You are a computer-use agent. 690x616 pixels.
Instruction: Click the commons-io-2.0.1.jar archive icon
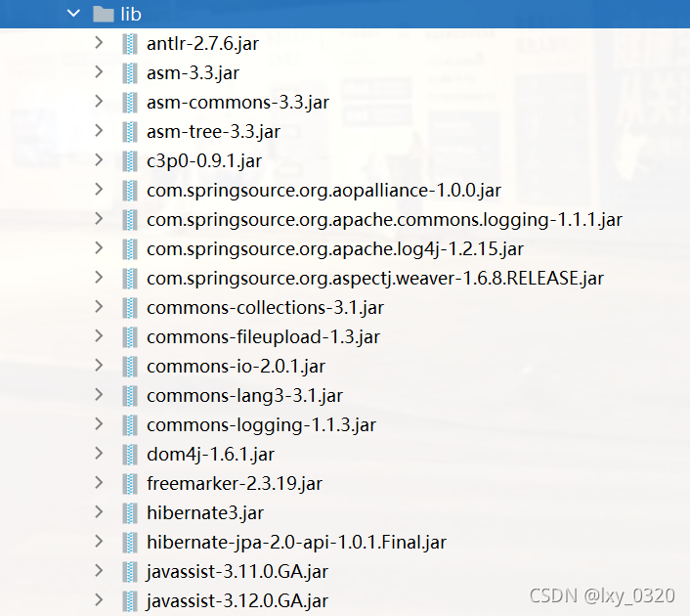130,367
